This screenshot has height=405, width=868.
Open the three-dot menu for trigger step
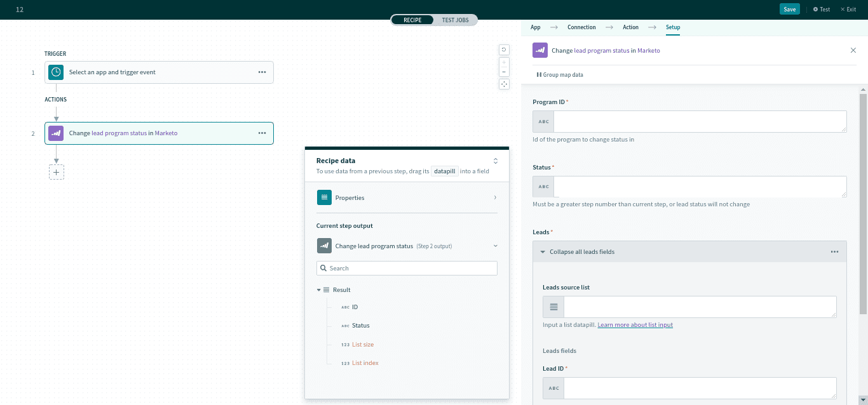click(x=262, y=72)
